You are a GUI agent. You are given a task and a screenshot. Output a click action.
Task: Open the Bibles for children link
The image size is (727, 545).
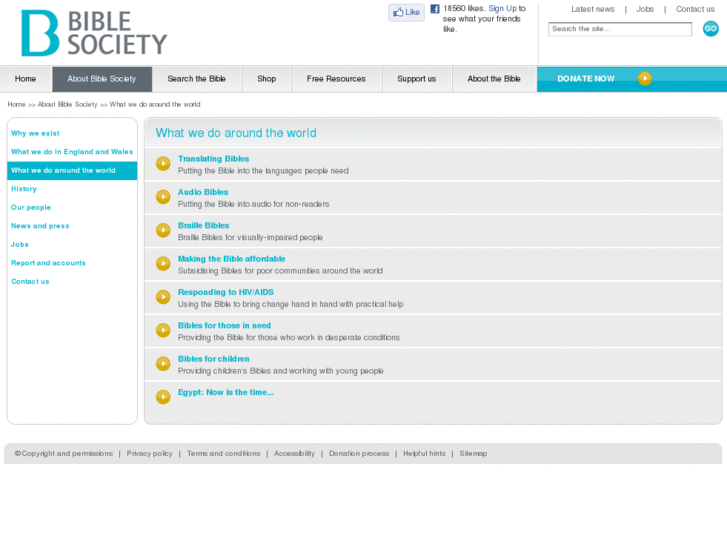tap(213, 359)
